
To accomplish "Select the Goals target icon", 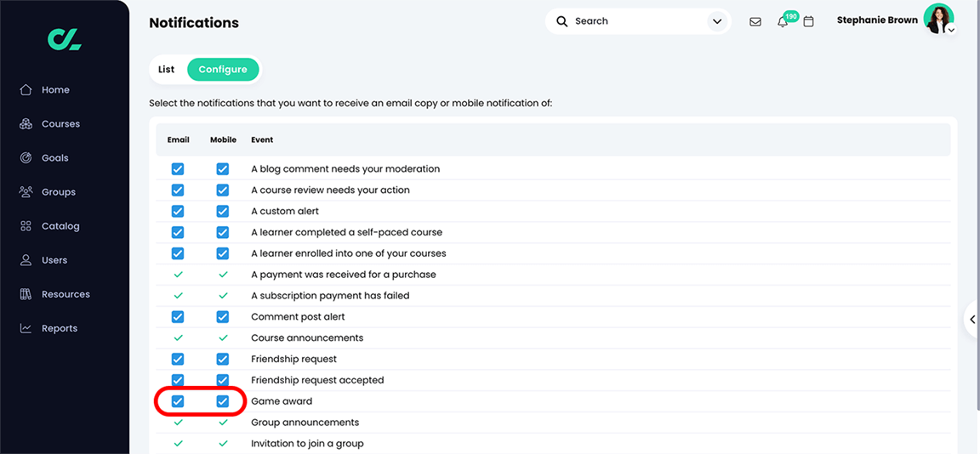I will [26, 158].
